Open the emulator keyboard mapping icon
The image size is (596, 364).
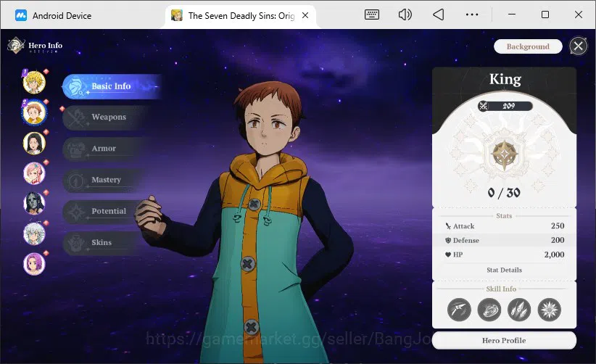(x=371, y=15)
